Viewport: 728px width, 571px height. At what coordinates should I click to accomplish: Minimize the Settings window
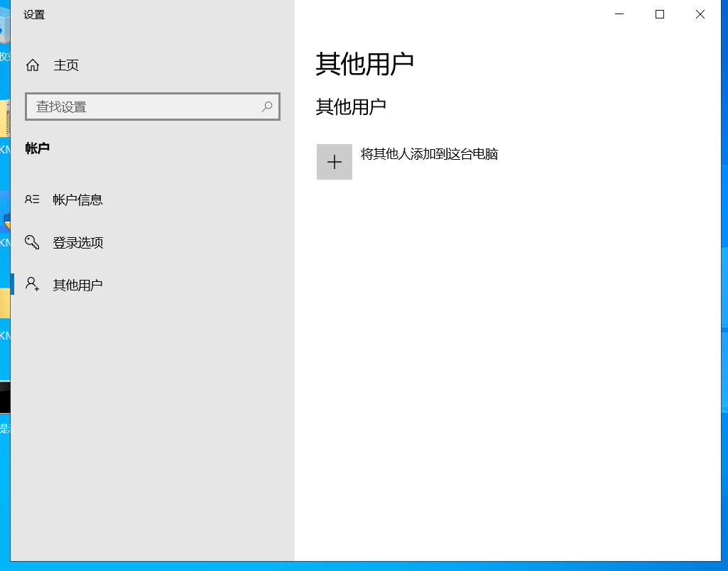coord(619,13)
